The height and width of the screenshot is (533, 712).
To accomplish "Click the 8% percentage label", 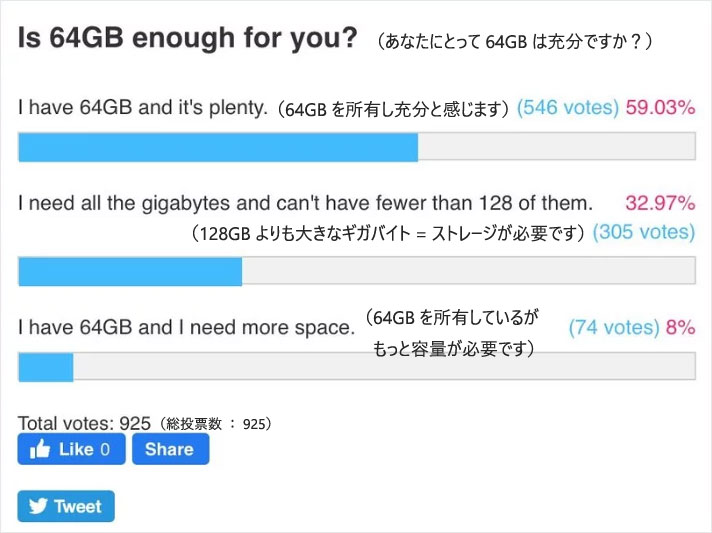I will click(x=681, y=327).
